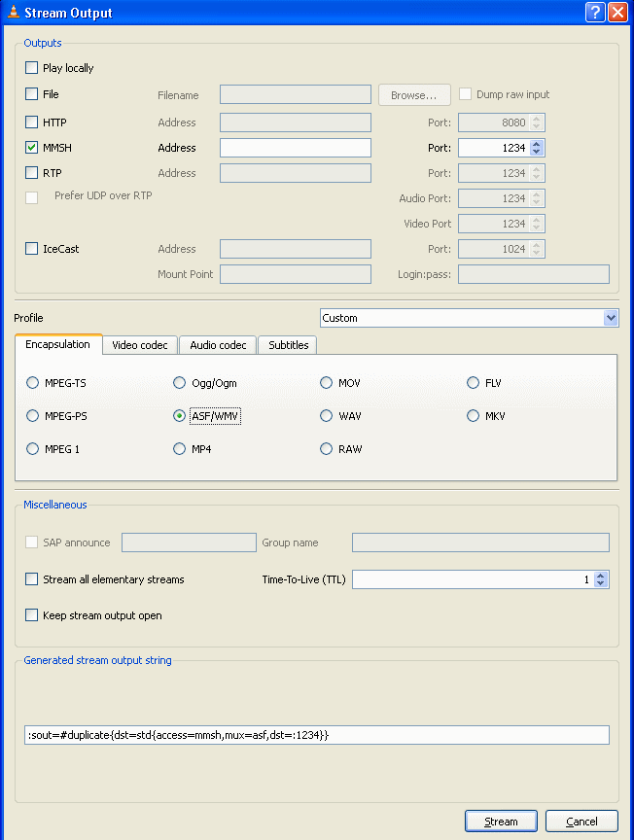Increase Time-To-Live value with up arrow
This screenshot has width=634, height=840.
pyautogui.click(x=600, y=576)
